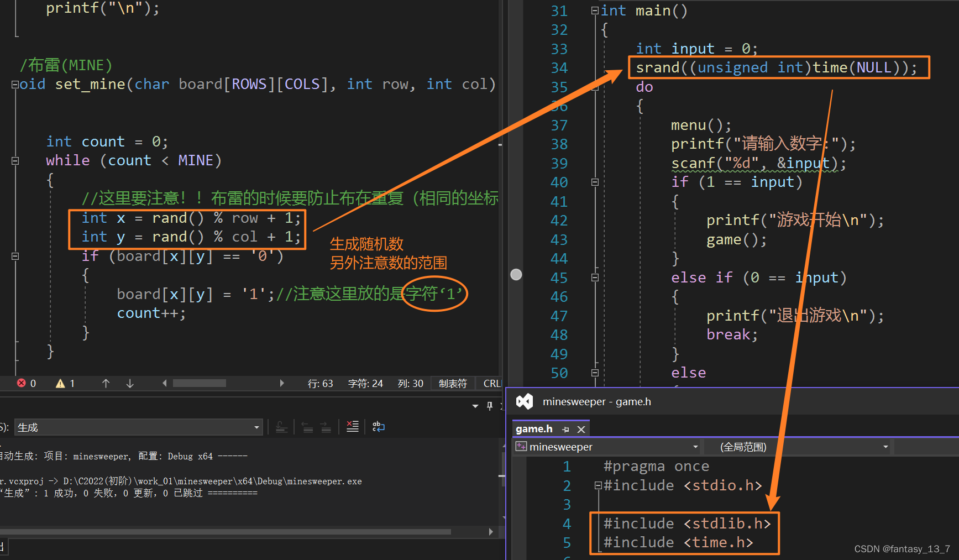Click the scanf("%d", &input); line

tap(758, 163)
